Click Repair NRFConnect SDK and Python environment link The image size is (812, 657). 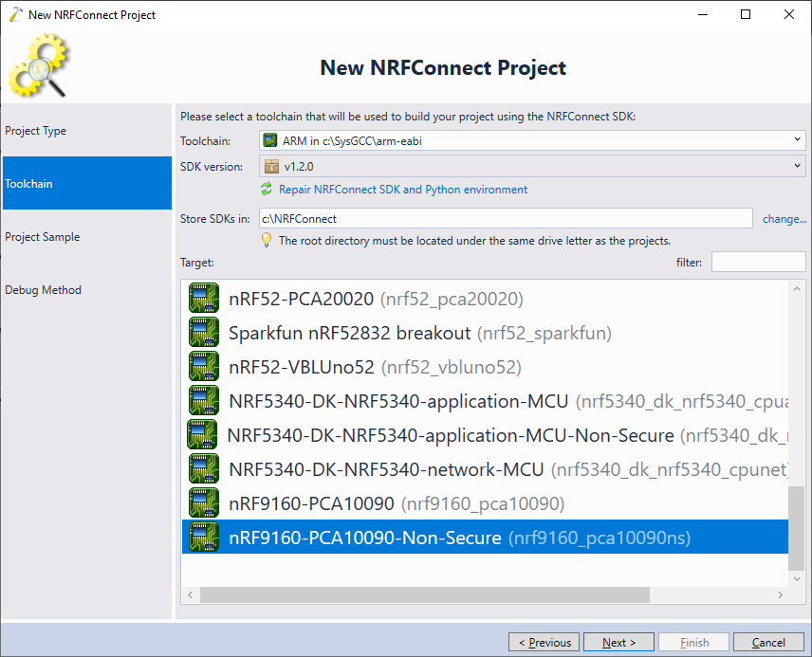click(403, 190)
